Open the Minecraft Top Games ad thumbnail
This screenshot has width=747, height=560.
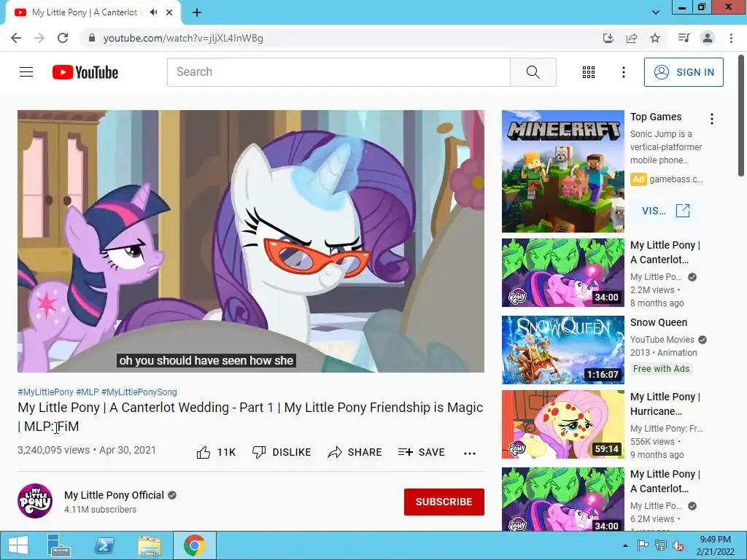pos(562,171)
